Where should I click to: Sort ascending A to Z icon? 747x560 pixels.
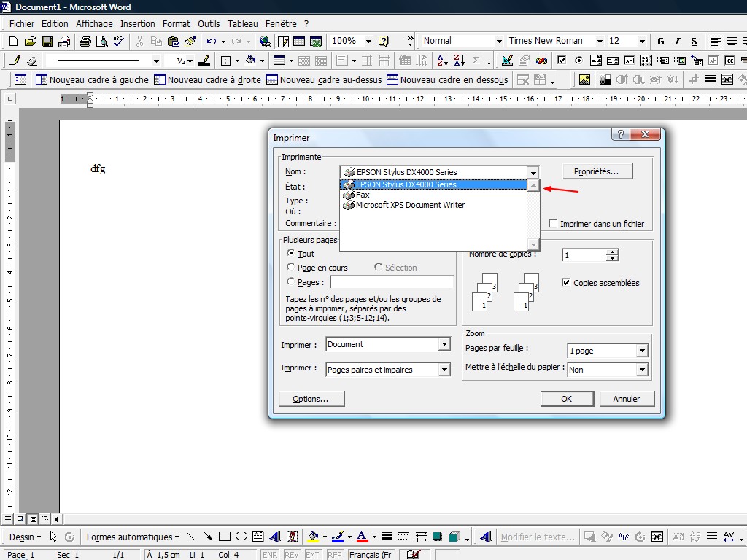443,61
